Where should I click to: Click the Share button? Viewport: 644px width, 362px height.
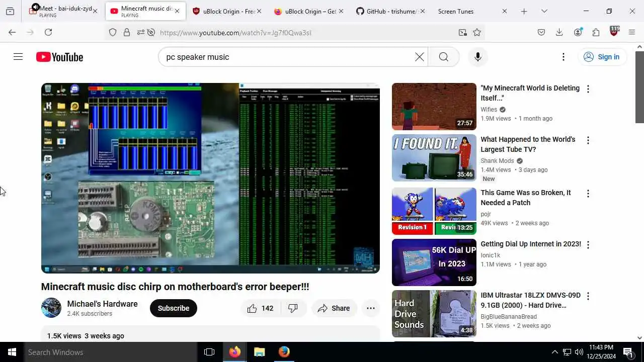334,308
